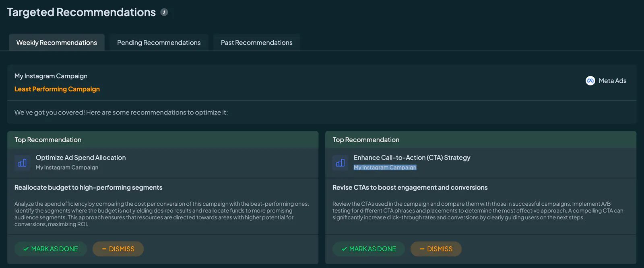View the Past Recommendations tab
Viewport: 644px width, 268px height.
pyautogui.click(x=257, y=43)
